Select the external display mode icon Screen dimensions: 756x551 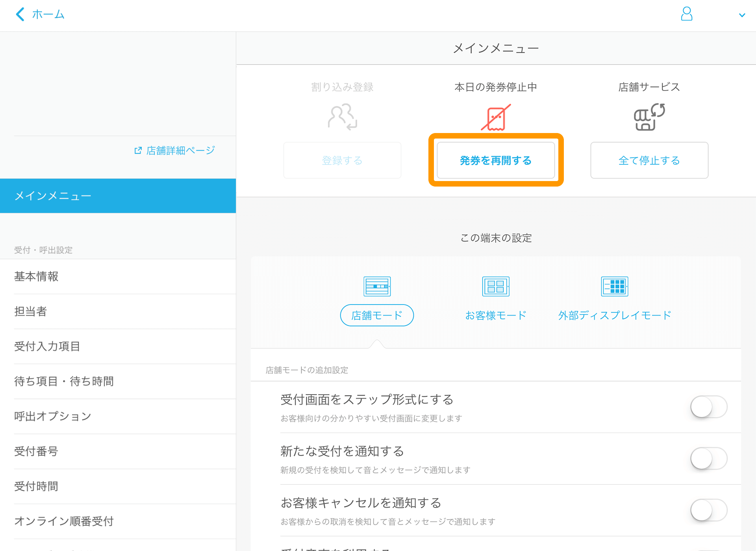[x=614, y=286]
